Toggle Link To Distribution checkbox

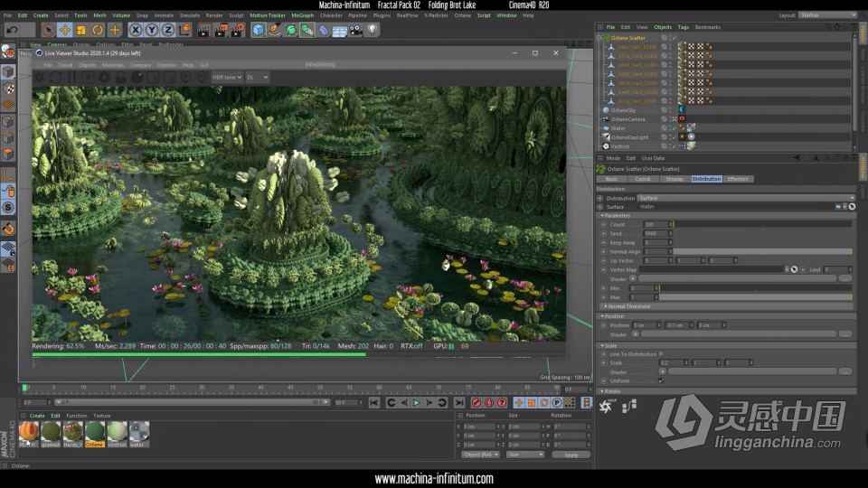662,354
